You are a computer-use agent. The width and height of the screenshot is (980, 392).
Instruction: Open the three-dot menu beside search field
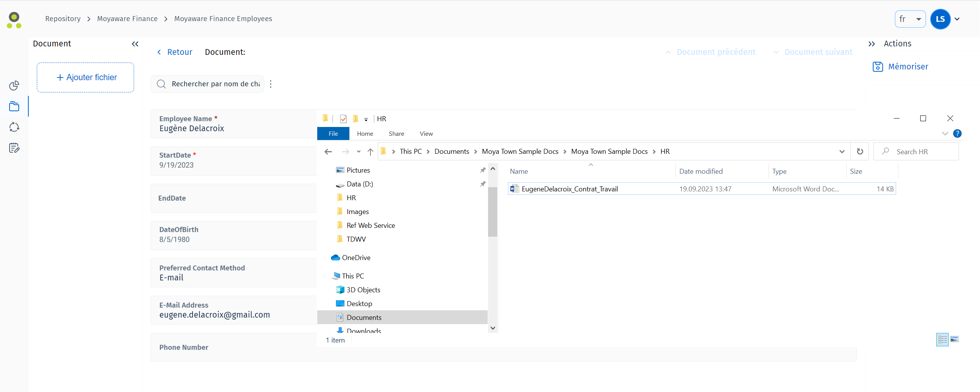click(x=271, y=84)
